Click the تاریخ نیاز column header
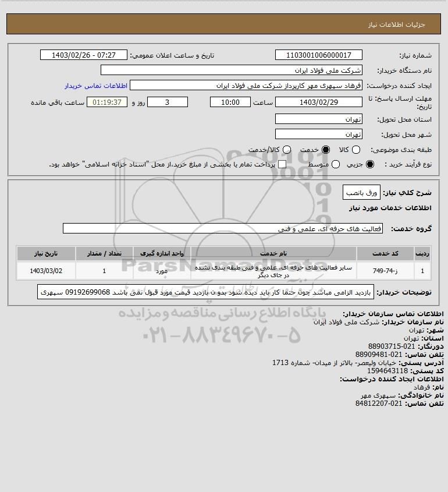The image size is (448, 492). [46, 253]
